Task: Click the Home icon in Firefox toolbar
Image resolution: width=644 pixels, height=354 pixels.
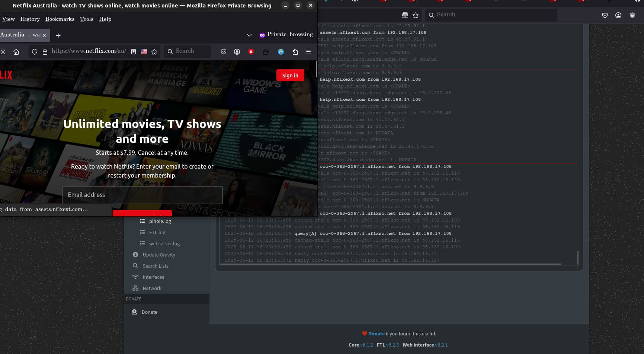Action: pos(16,52)
